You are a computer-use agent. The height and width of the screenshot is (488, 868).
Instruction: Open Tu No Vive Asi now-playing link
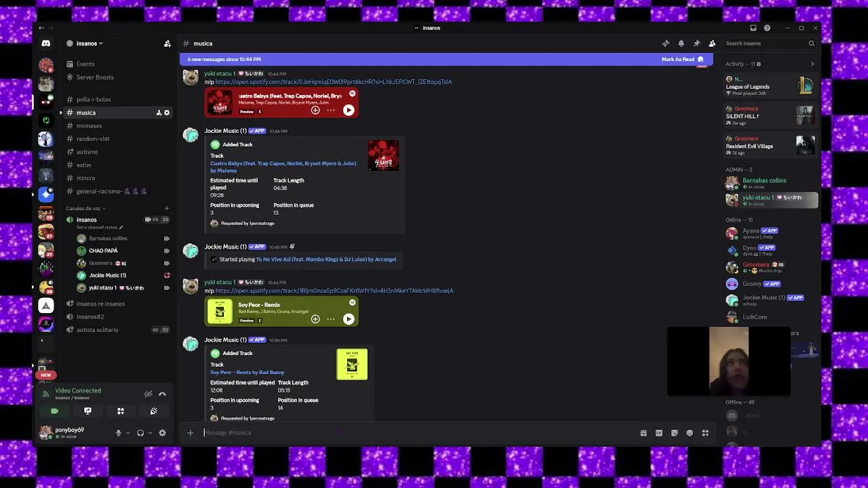pos(326,259)
